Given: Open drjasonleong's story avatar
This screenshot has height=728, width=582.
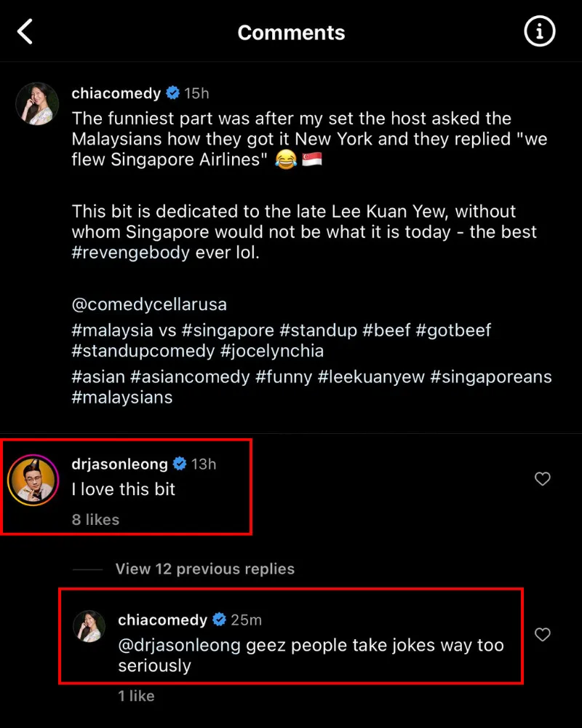Looking at the screenshot, I should pyautogui.click(x=33, y=481).
